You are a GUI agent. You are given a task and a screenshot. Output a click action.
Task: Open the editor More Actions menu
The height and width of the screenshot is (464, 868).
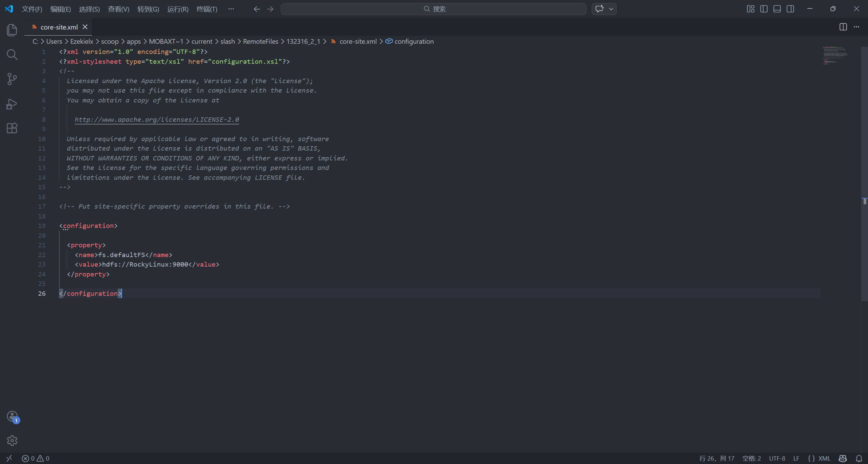click(x=856, y=27)
